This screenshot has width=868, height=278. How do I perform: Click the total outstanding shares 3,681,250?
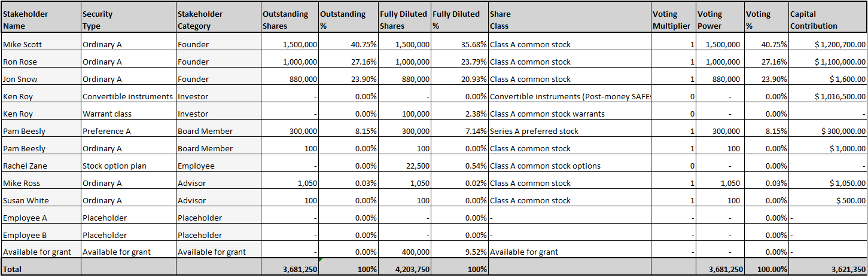[x=290, y=269]
